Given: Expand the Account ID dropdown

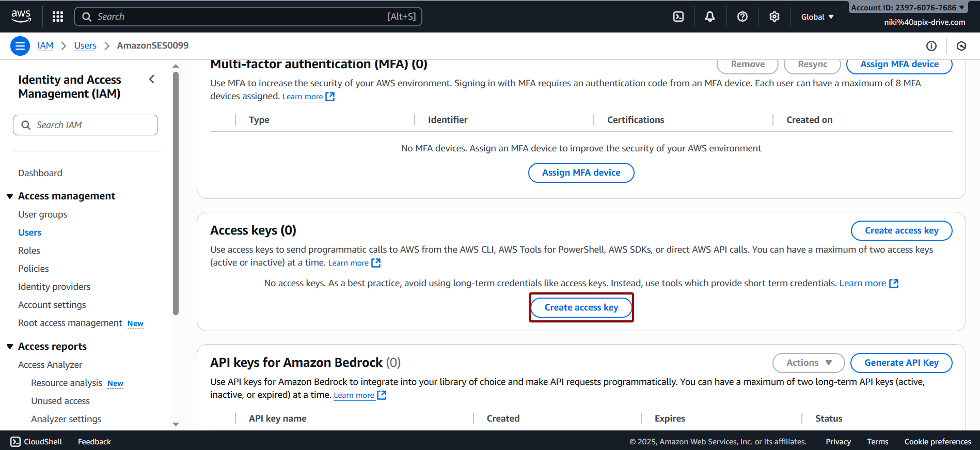Looking at the screenshot, I should (907, 7).
